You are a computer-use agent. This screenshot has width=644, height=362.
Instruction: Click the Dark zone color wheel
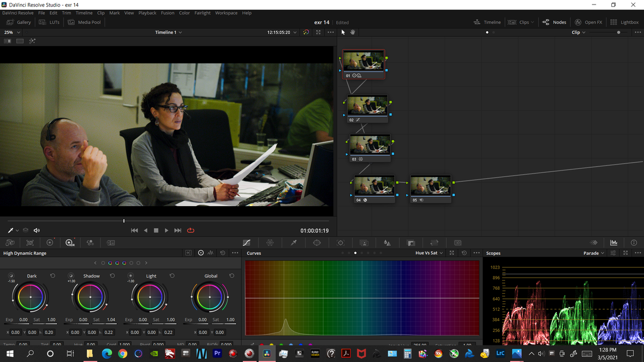point(31,297)
